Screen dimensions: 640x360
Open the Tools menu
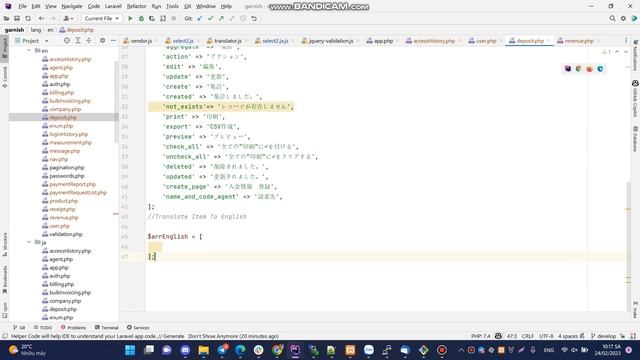[172, 6]
